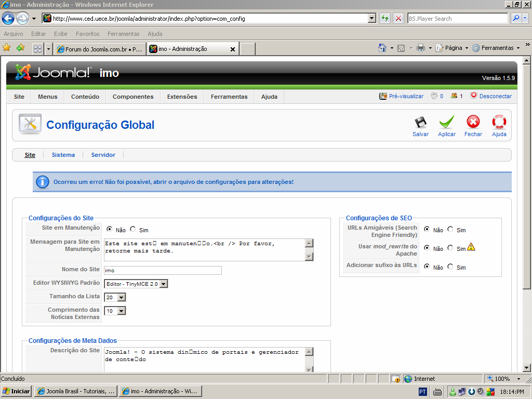Click the Desconectar link
The width and height of the screenshot is (532, 399).
pyautogui.click(x=495, y=96)
